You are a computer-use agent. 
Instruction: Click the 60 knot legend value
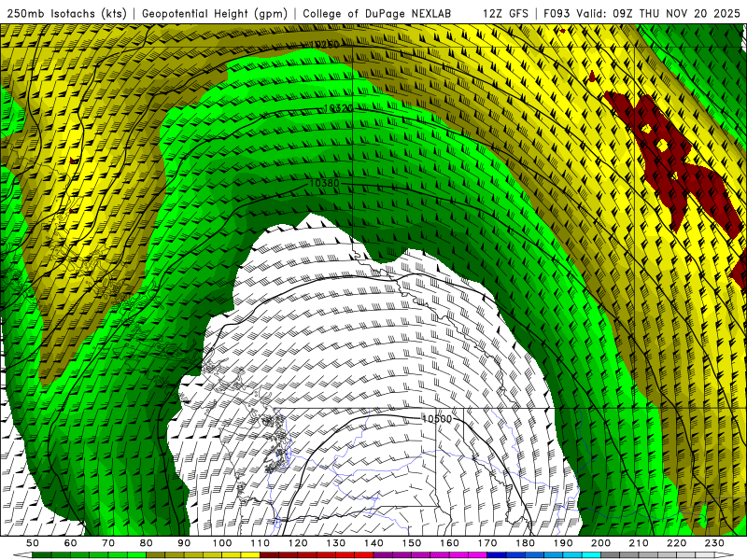(x=71, y=543)
